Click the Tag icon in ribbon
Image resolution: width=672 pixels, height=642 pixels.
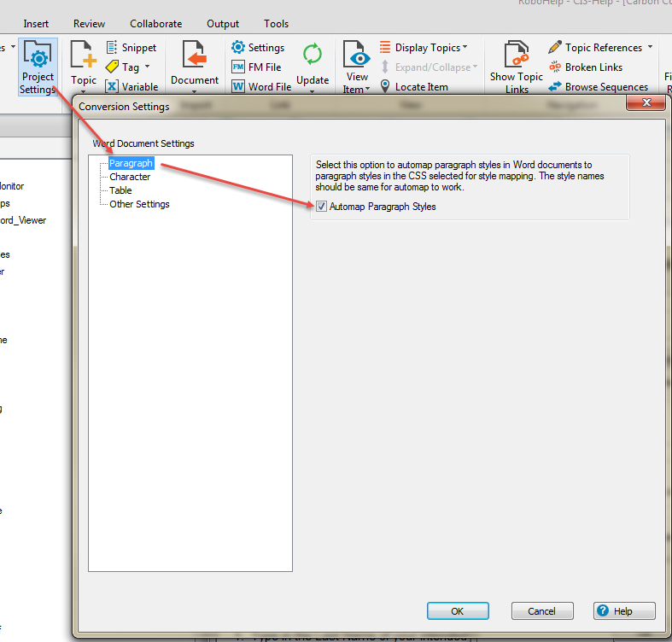coord(113,67)
